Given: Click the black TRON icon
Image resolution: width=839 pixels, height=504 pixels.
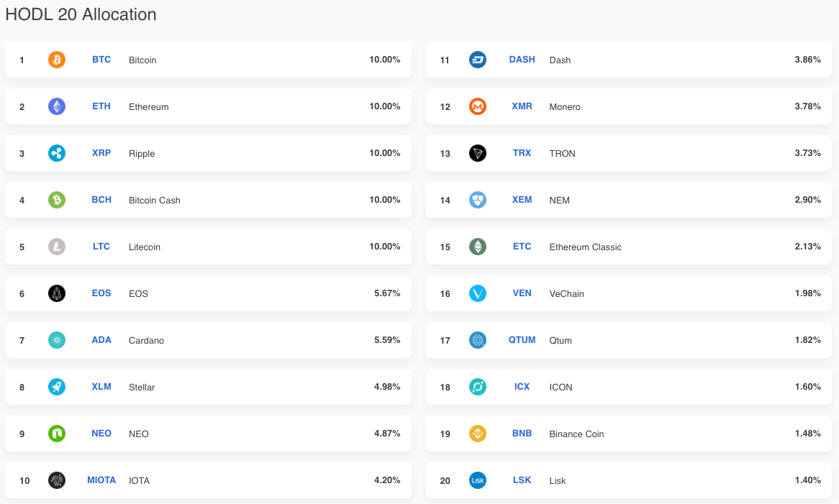Looking at the screenshot, I should point(478,153).
